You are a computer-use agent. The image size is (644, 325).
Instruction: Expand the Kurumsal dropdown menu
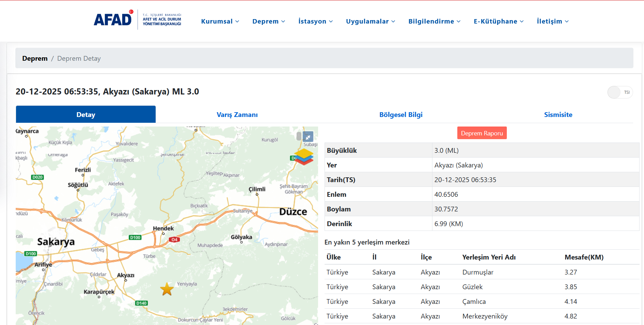(x=220, y=21)
